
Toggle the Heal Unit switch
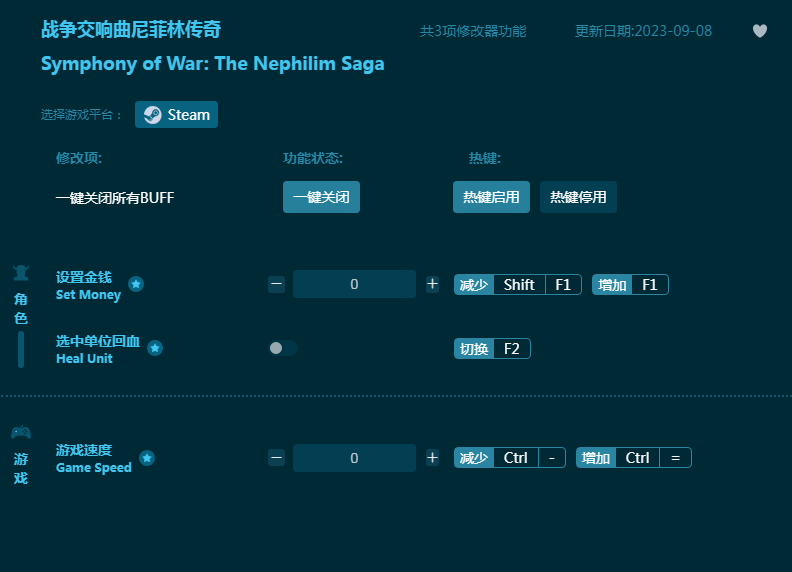(x=283, y=348)
